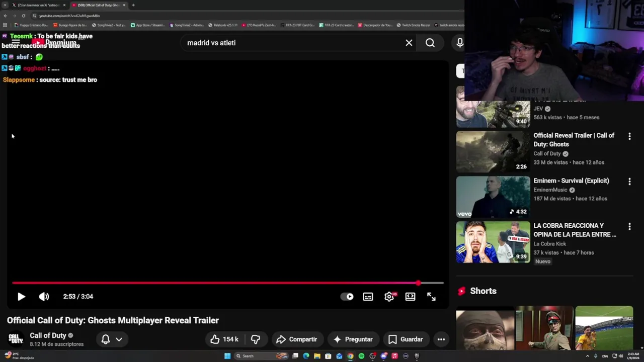Open 'FIFA 23 FUT Card Cr...' bookmark
644x362 pixels.
click(297, 25)
